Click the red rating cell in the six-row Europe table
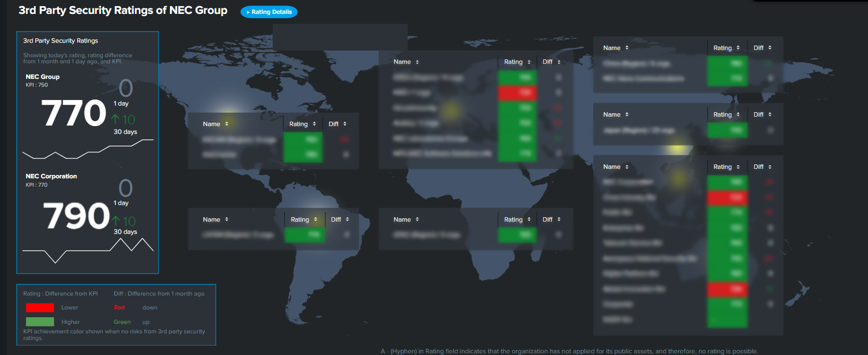This screenshot has width=868, height=355. tap(517, 93)
